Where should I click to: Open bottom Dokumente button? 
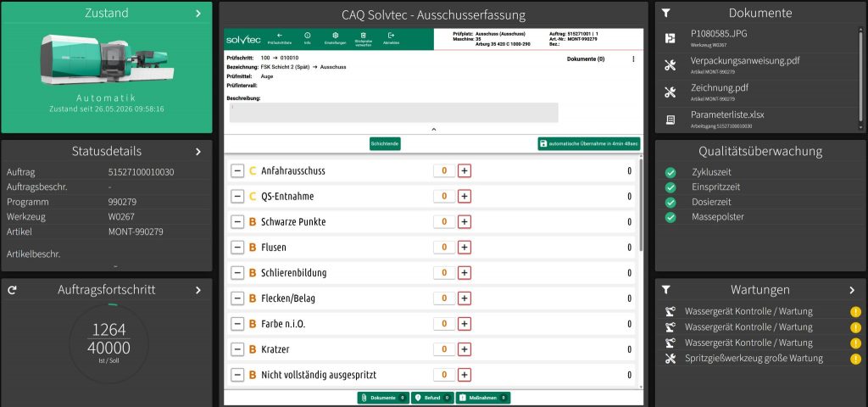pos(383,398)
